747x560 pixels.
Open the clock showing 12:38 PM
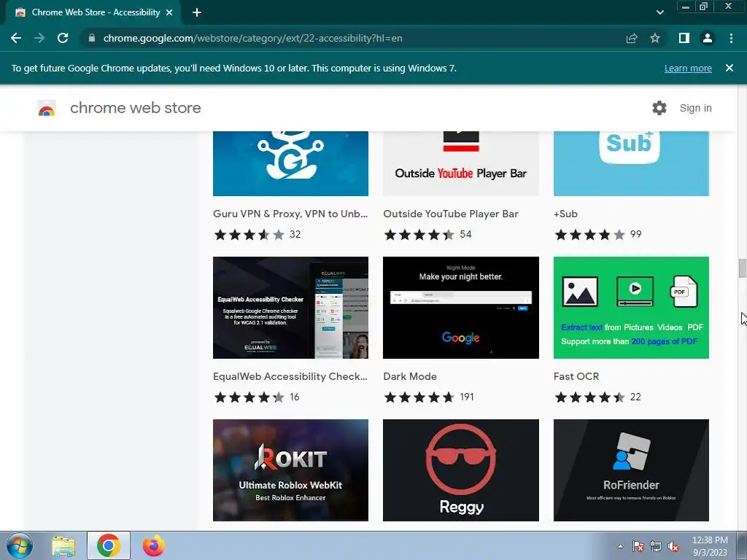point(710,546)
